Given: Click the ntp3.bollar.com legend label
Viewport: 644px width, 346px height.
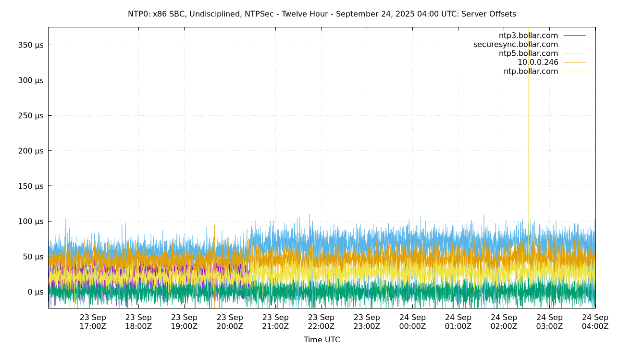Looking at the screenshot, I should click(528, 36).
